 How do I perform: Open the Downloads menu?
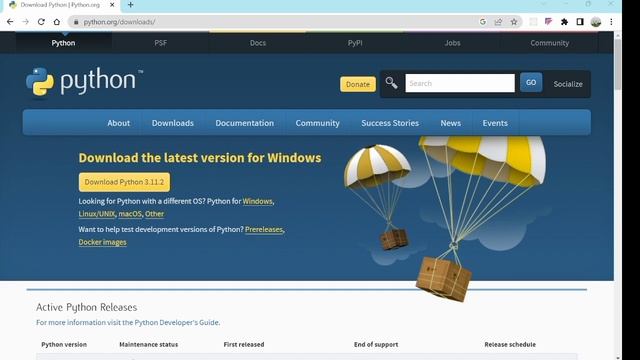173,123
